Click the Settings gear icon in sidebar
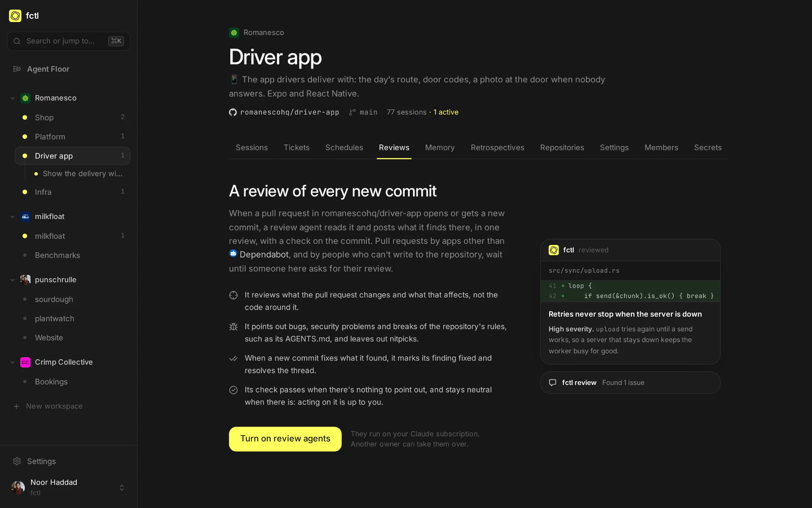 click(17, 461)
